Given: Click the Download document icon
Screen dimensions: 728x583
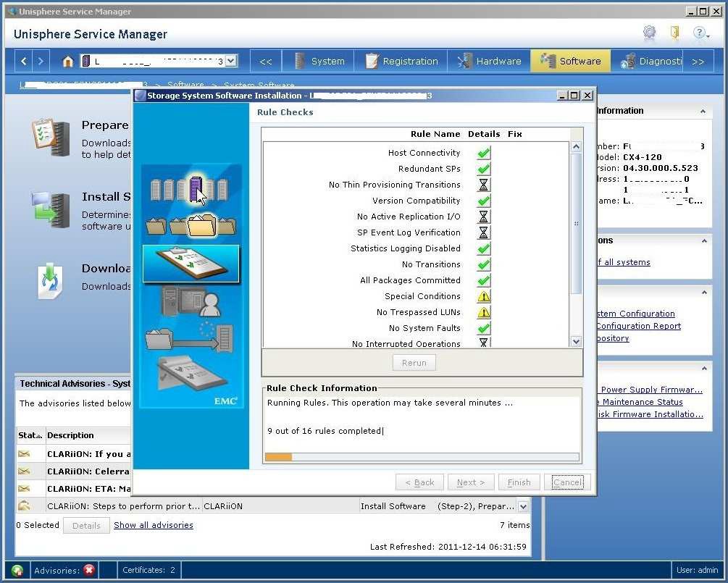Looking at the screenshot, I should tap(50, 281).
